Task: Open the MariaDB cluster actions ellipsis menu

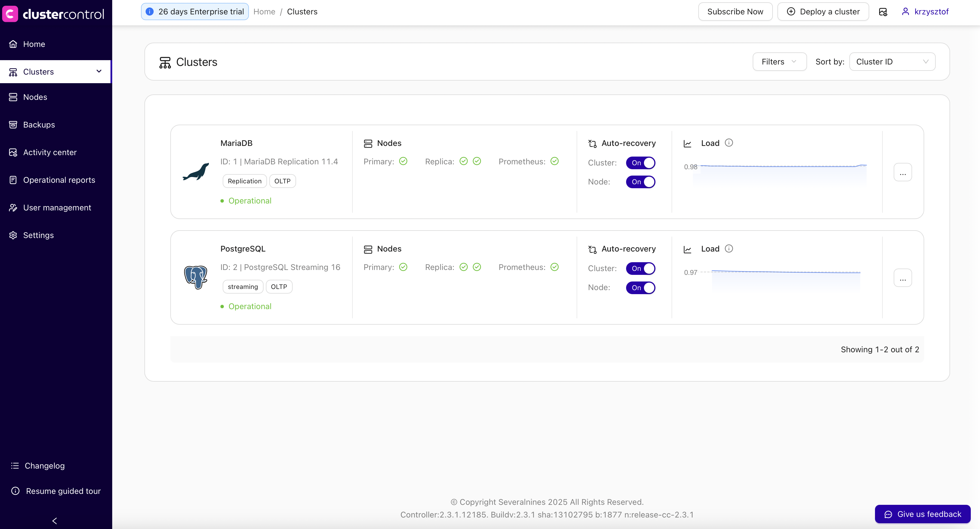Action: [902, 172]
